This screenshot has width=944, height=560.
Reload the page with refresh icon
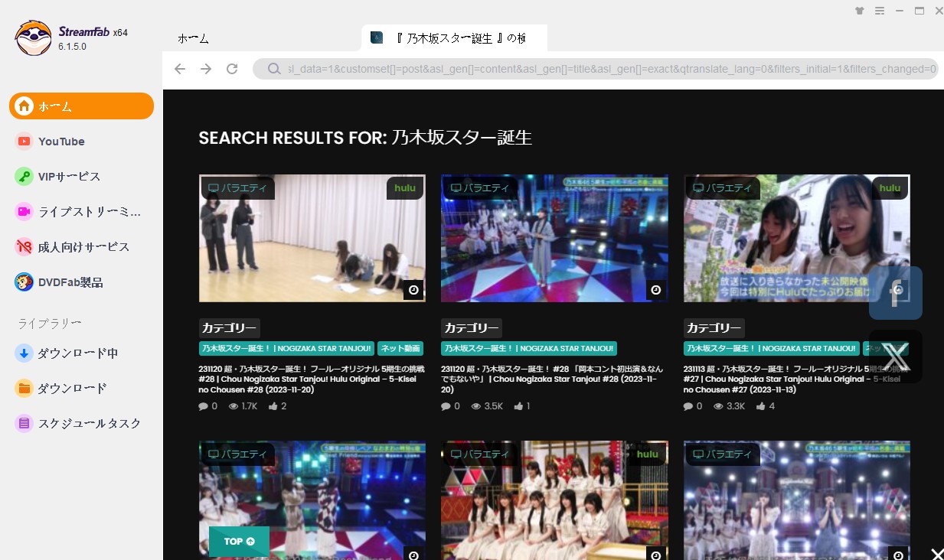(232, 70)
